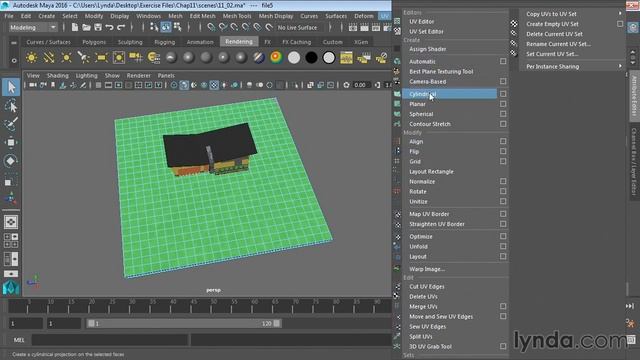This screenshot has height=360, width=640.
Task: Open Unfold options box
Action: [x=503, y=246]
